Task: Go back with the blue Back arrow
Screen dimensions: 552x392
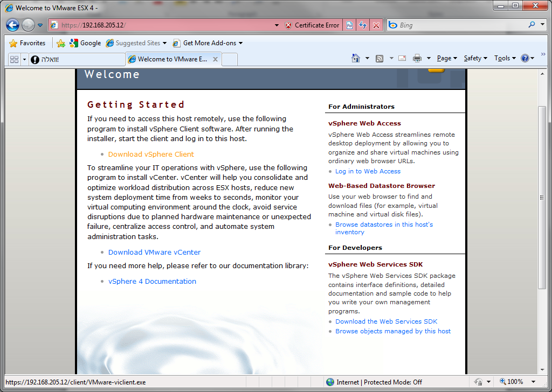Action: click(x=13, y=25)
